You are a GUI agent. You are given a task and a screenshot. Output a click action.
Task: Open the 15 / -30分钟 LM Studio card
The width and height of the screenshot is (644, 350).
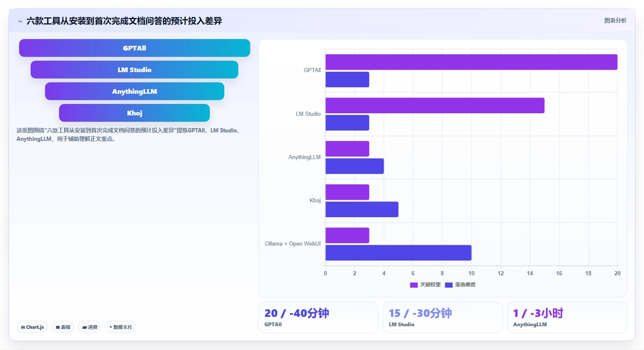pyautogui.click(x=443, y=317)
